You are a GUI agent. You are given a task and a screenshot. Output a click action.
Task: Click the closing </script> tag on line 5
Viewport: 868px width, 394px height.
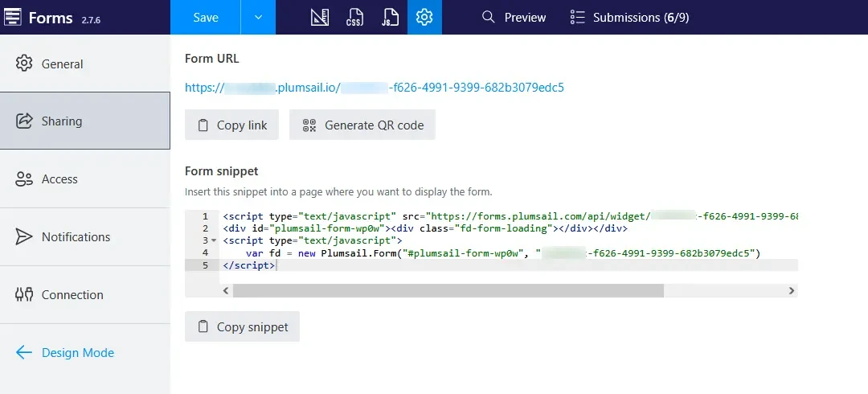[x=248, y=265]
